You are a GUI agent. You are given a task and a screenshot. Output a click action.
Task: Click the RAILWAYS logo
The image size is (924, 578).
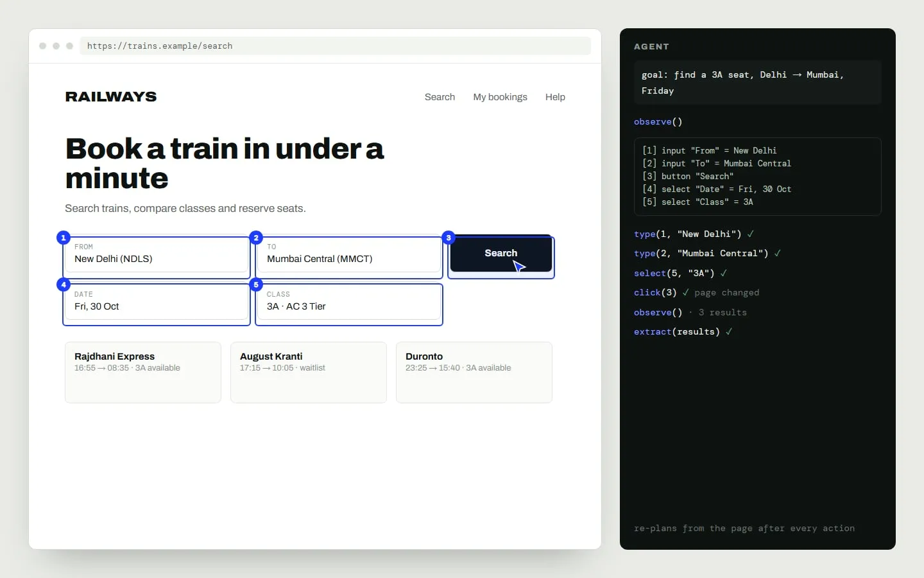(111, 97)
